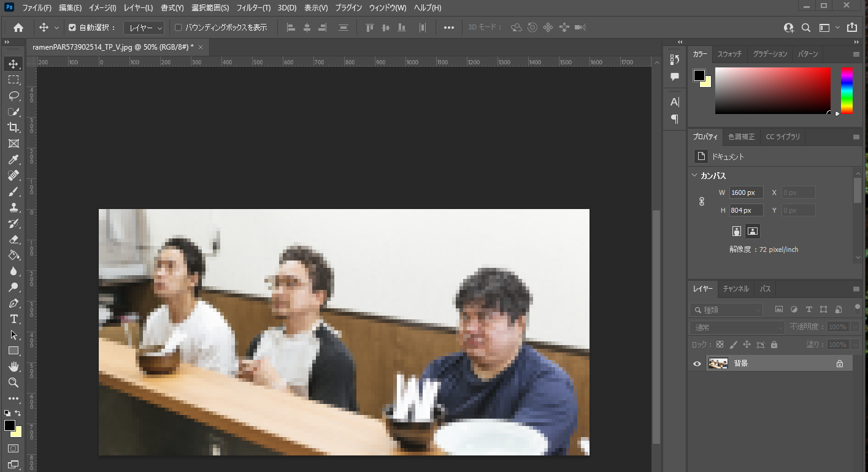This screenshot has height=472, width=868.
Task: Select the Lasso tool
Action: pyautogui.click(x=13, y=96)
